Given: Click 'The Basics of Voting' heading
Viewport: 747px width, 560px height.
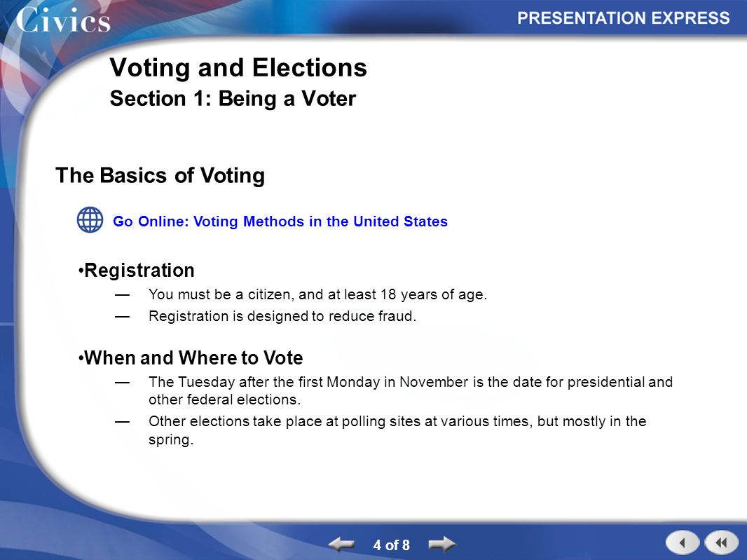Looking at the screenshot, I should pyautogui.click(x=160, y=175).
